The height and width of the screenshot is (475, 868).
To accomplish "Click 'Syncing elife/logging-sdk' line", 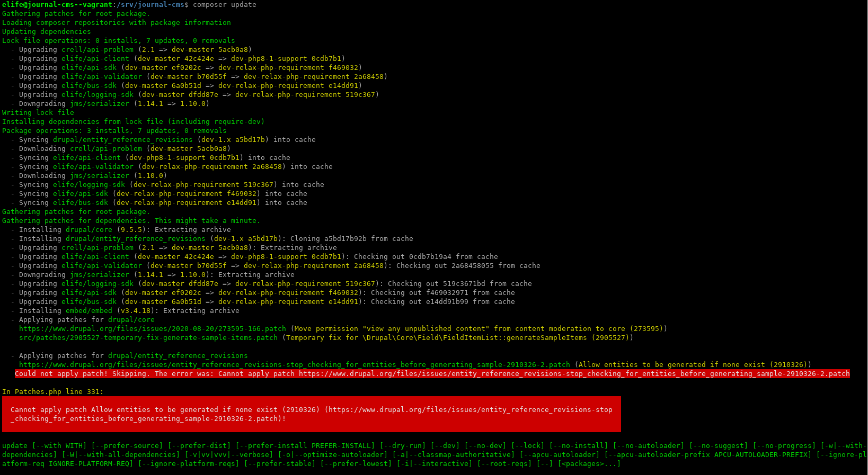I will click(167, 185).
